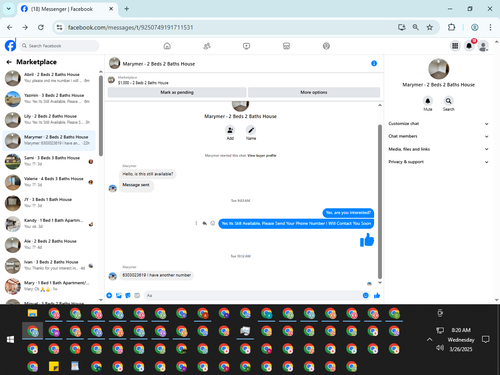Open Sami 3 Beds 3 Baths chat

pos(49,161)
